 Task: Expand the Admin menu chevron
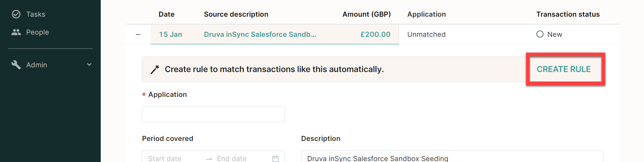pyautogui.click(x=89, y=64)
